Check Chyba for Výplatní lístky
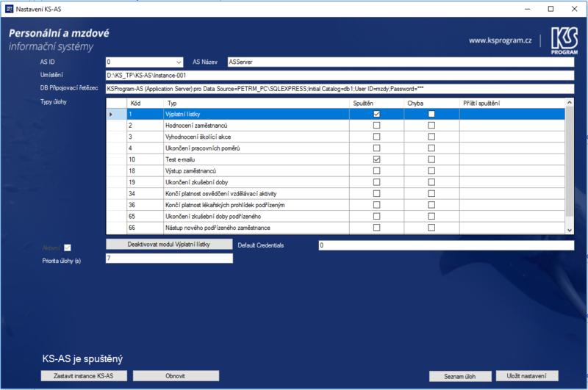This screenshot has height=390, width=588. click(431, 114)
